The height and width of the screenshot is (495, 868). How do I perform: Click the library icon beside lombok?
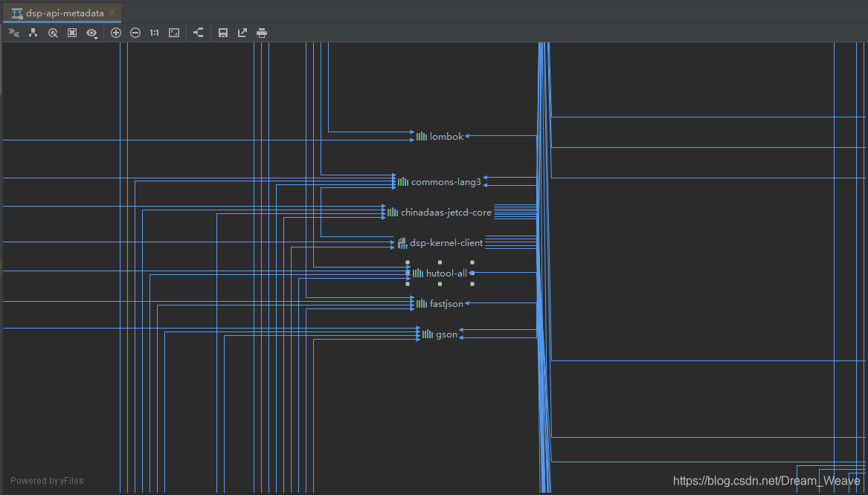coord(422,136)
